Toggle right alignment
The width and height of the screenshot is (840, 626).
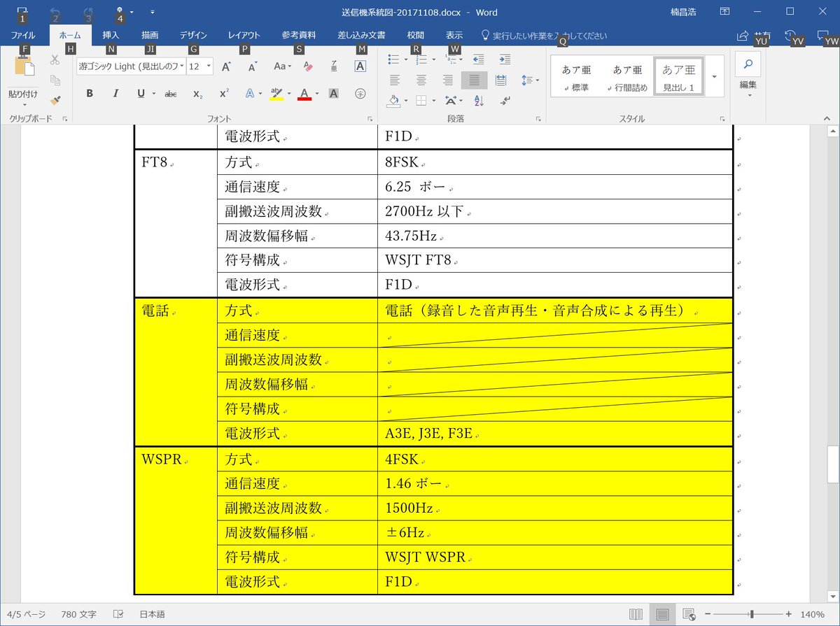click(x=448, y=80)
